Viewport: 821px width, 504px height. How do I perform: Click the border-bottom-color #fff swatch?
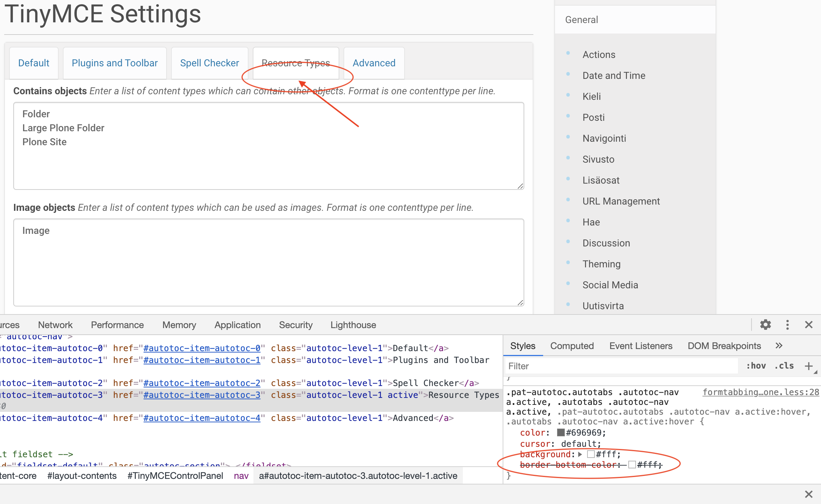coord(632,465)
